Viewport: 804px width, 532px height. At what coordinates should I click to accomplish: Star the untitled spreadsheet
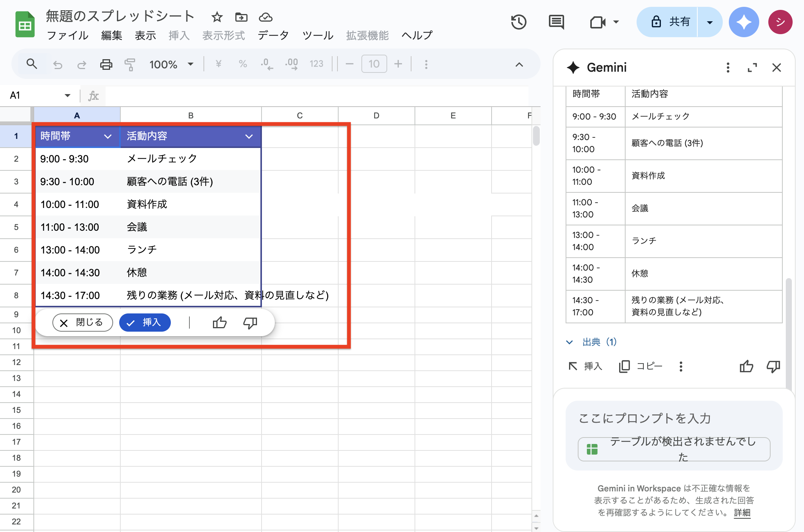[217, 17]
